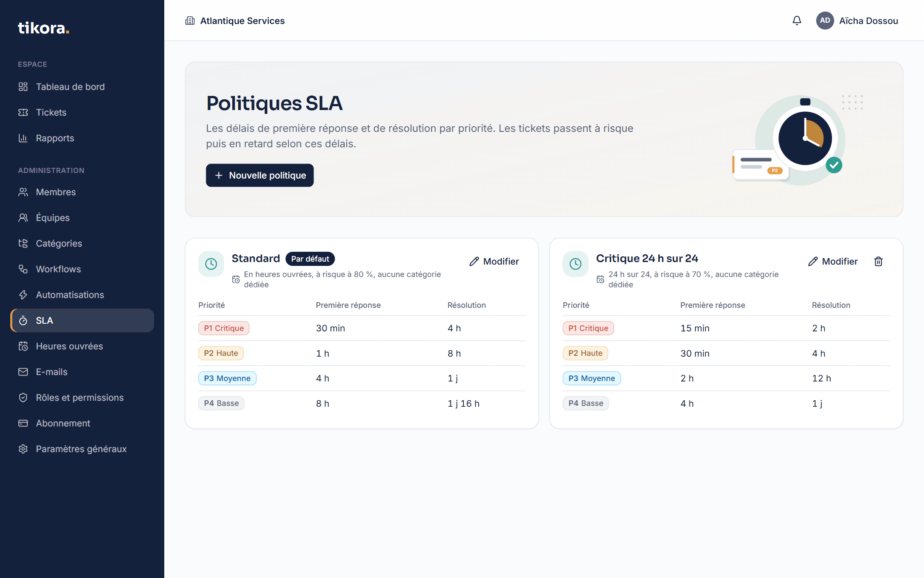Viewport: 924px width, 578px height.
Task: Click the AD user avatar
Action: click(825, 21)
